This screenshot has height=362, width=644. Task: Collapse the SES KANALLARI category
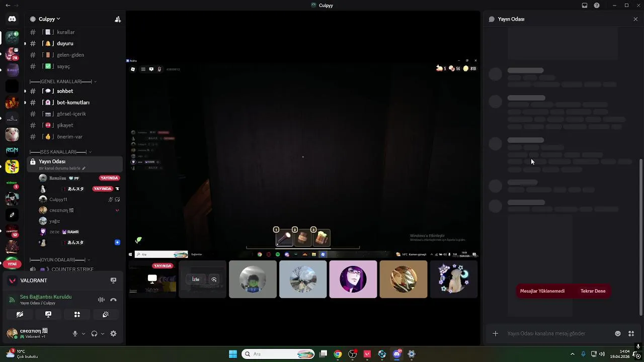click(x=60, y=152)
